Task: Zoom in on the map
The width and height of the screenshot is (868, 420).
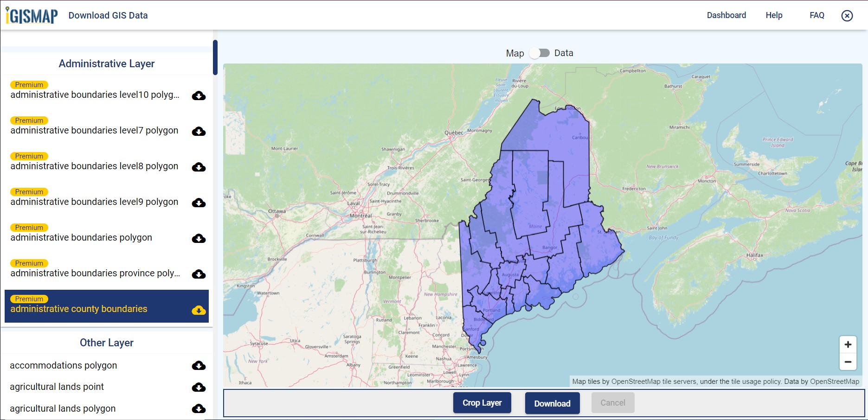Action: pyautogui.click(x=848, y=344)
